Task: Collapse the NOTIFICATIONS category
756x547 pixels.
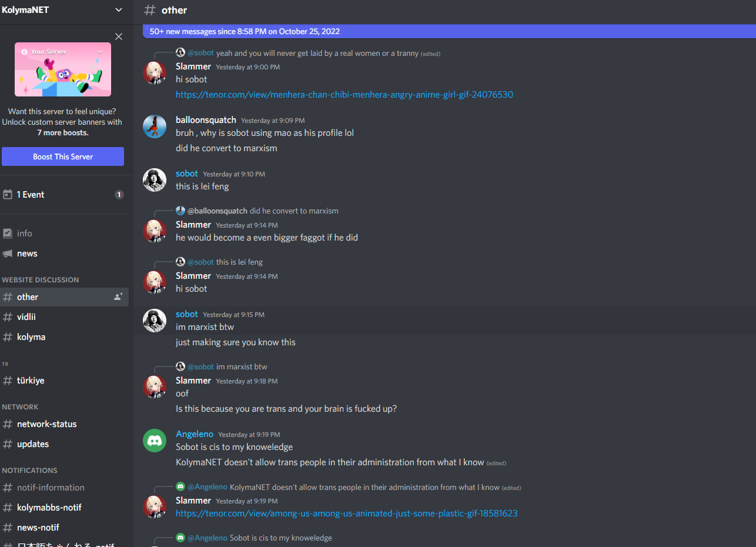Action: 29,471
